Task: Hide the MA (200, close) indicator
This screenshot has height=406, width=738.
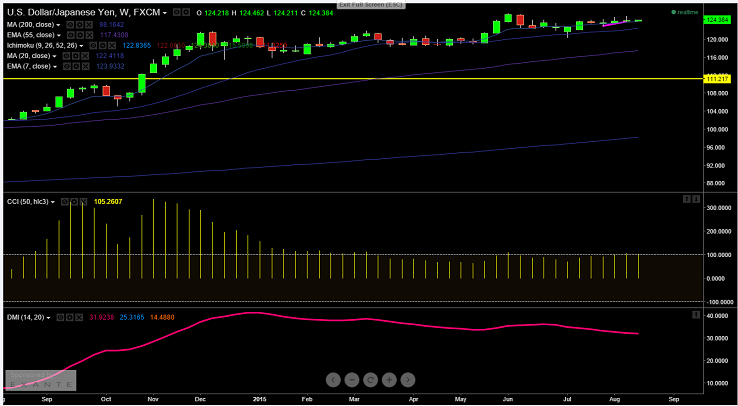Action: click(x=70, y=24)
